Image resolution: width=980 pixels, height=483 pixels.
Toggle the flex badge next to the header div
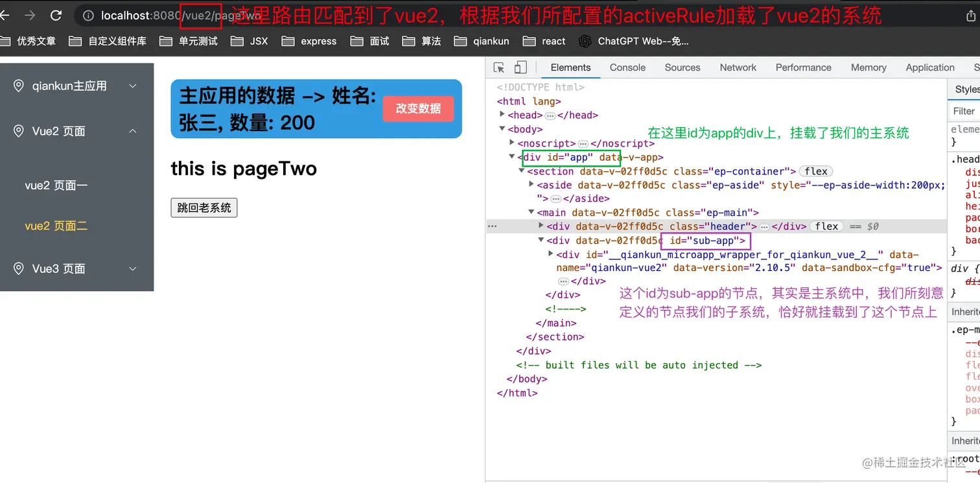pyautogui.click(x=826, y=226)
